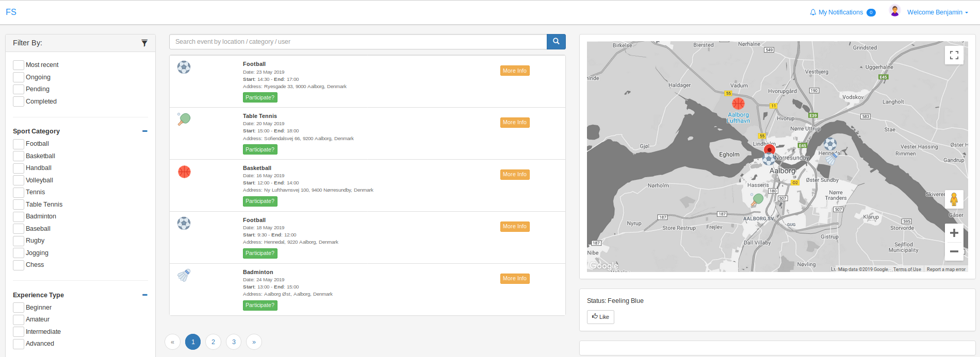Collapse the Sport Category section

coord(145,131)
